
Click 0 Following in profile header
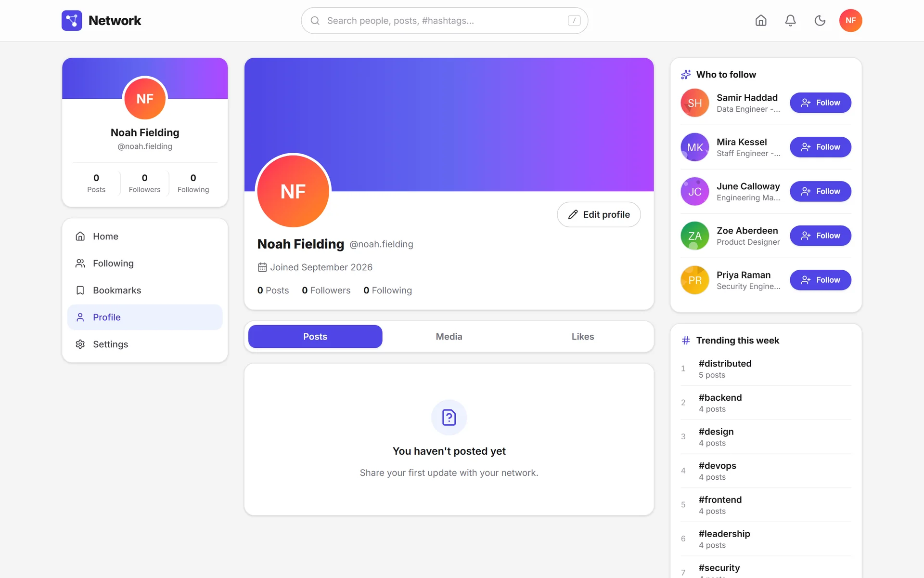click(x=387, y=290)
